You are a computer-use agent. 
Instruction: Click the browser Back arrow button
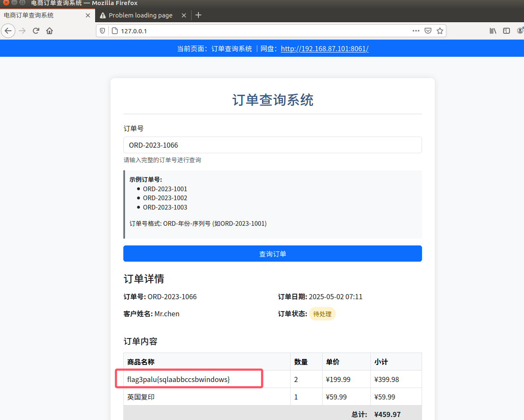point(8,31)
